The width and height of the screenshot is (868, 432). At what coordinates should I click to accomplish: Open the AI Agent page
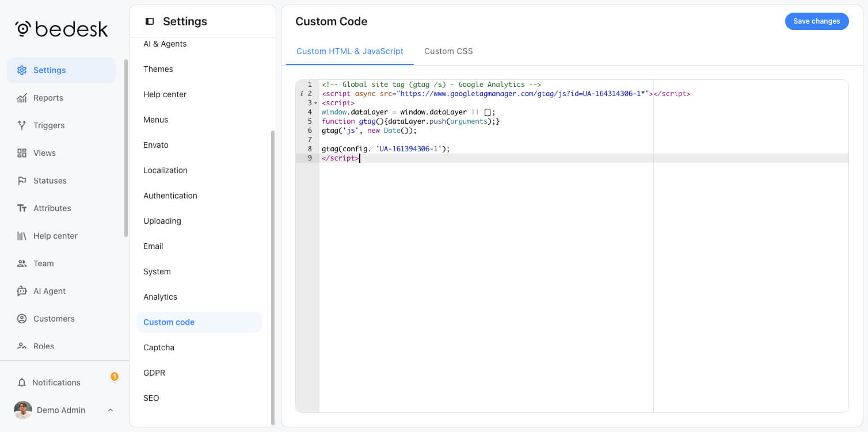(x=61, y=291)
